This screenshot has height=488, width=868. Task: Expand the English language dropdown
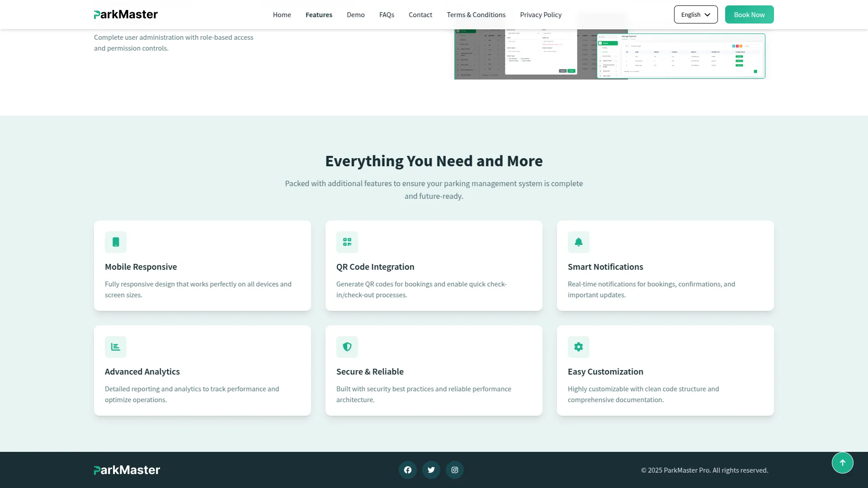tap(695, 14)
